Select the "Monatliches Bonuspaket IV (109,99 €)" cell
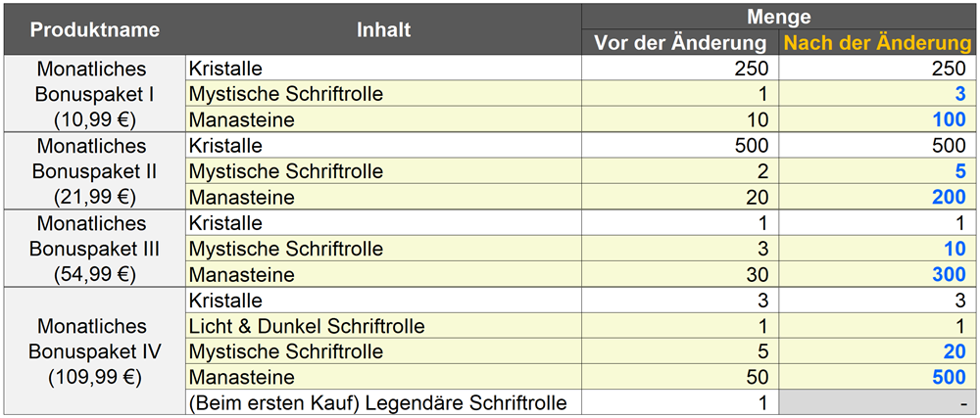Image resolution: width=980 pixels, height=418 pixels. tap(94, 350)
